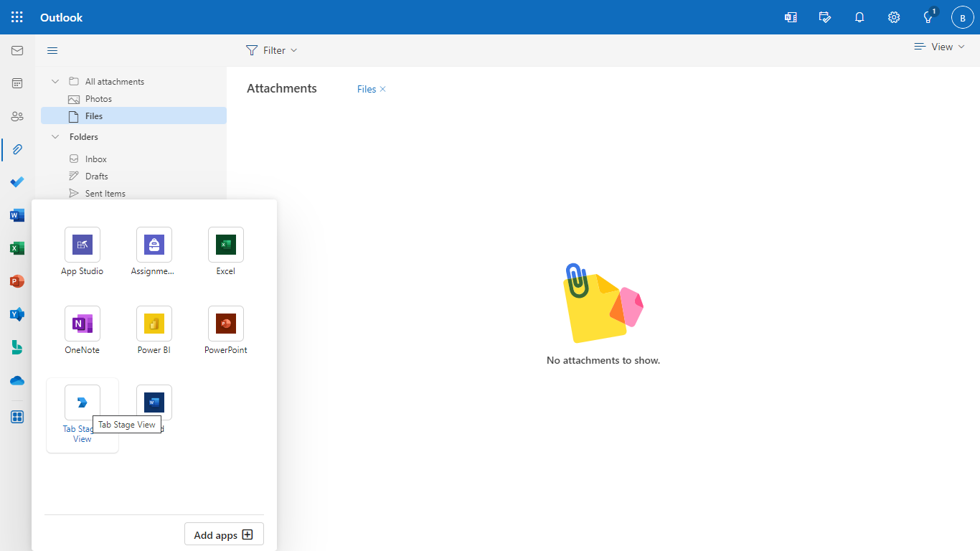Open the Notifications bell
This screenshot has height=551, width=980.
pos(859,17)
